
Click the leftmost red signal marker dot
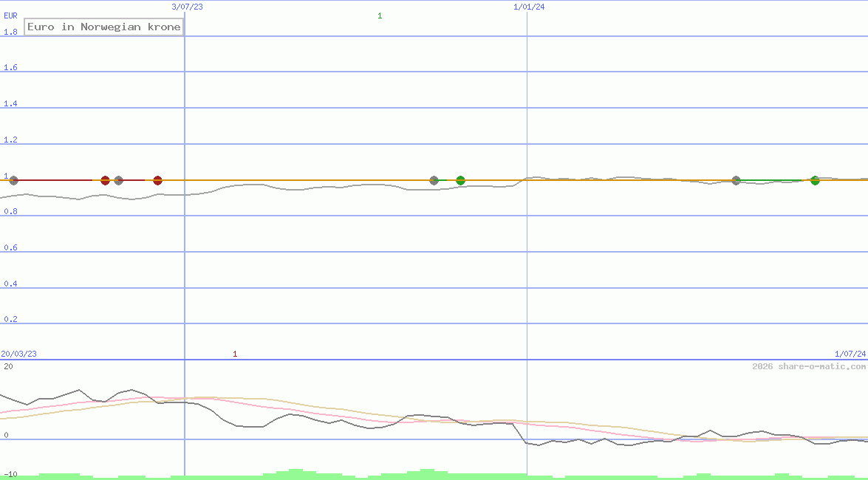pyautogui.click(x=105, y=180)
